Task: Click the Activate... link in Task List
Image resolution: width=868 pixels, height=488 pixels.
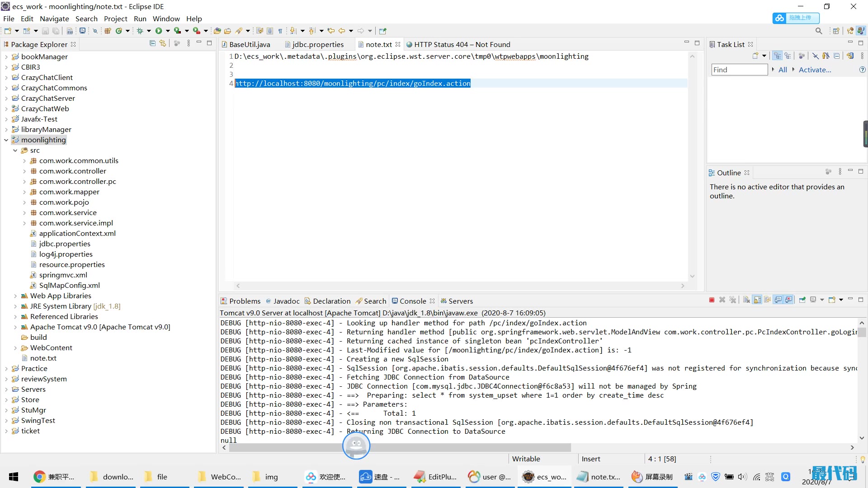Action: point(815,70)
